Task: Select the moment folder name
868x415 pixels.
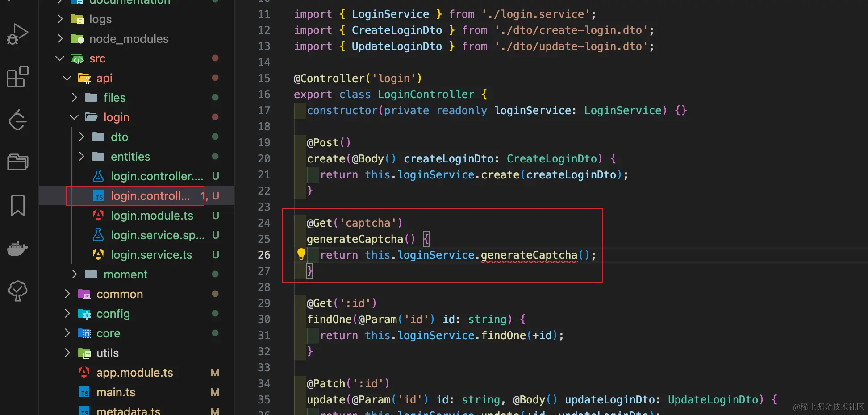Action: (x=125, y=274)
